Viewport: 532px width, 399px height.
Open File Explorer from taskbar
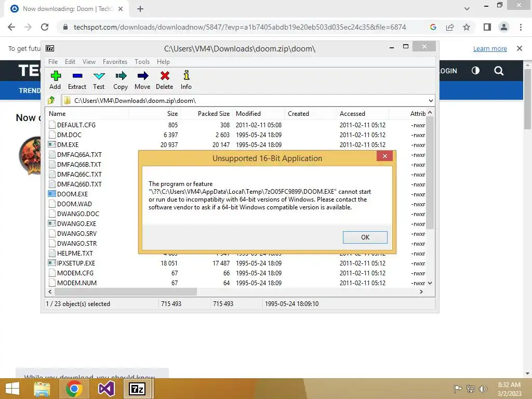point(42,389)
